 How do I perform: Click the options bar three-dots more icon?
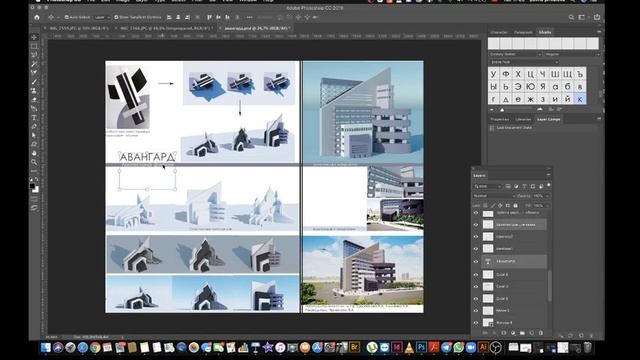pos(250,17)
